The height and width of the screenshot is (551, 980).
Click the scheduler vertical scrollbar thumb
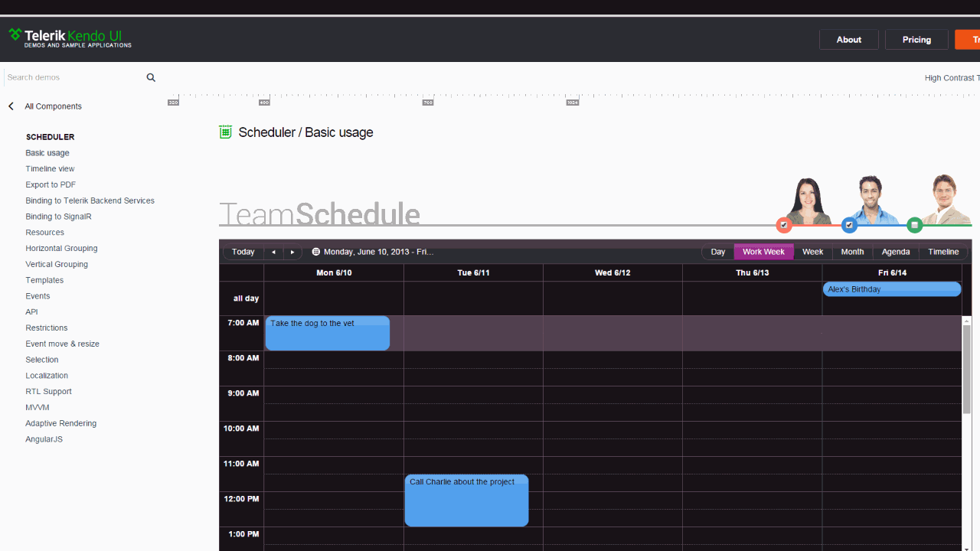click(966, 369)
